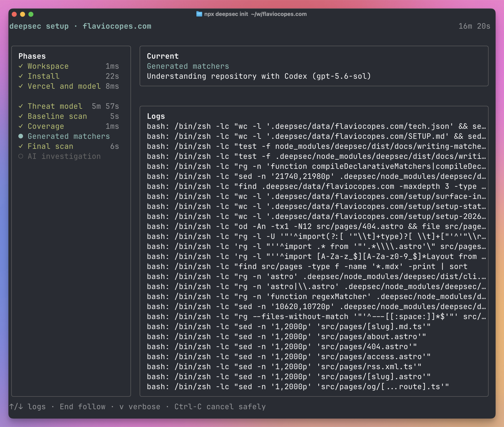This screenshot has height=427, width=504.
Task: Click the Logs panel heading
Action: (x=156, y=116)
